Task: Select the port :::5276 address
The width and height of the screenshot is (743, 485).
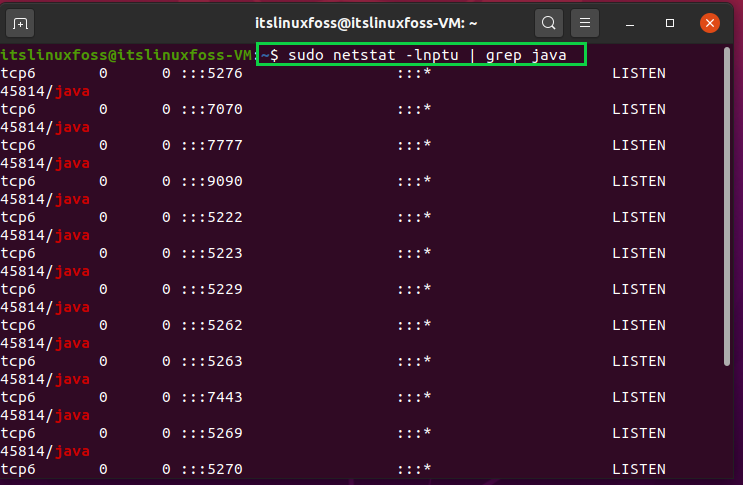Action: (212, 73)
